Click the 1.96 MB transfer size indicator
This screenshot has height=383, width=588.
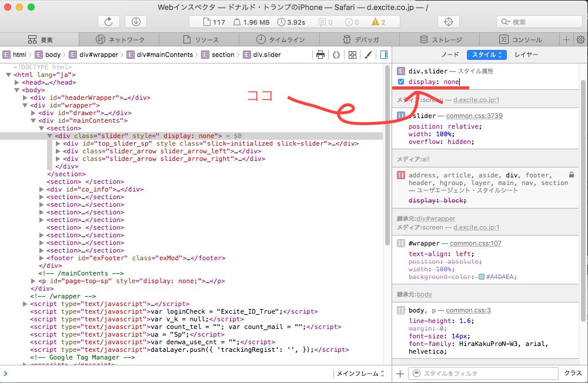click(251, 22)
